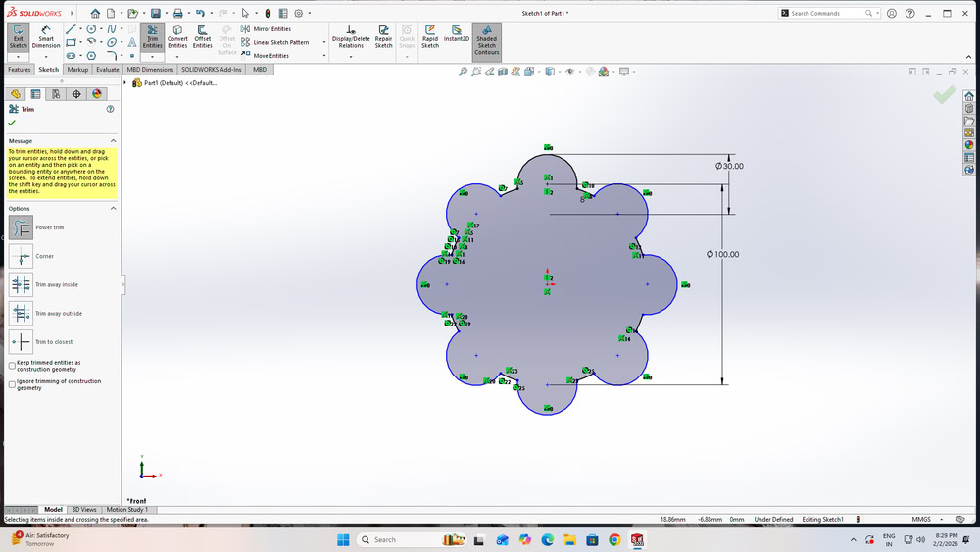This screenshot has width=980, height=552.
Task: Switch to the MBD Dimensions tab
Action: [150, 70]
